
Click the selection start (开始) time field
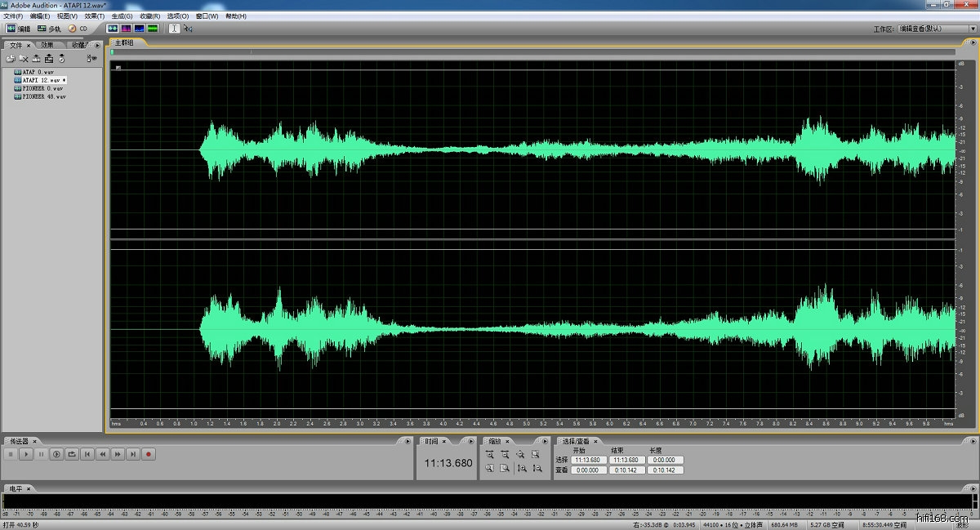[x=588, y=460]
